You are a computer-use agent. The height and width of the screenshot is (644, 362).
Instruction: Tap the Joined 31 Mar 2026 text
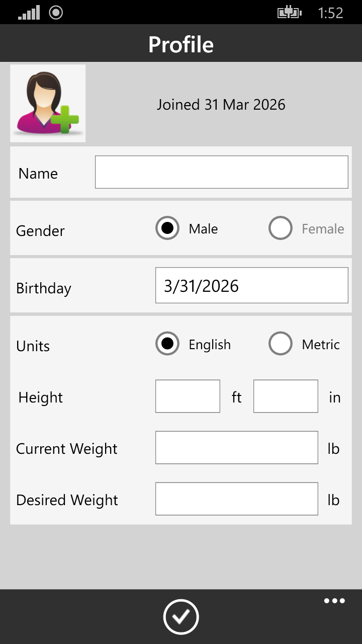tap(221, 105)
